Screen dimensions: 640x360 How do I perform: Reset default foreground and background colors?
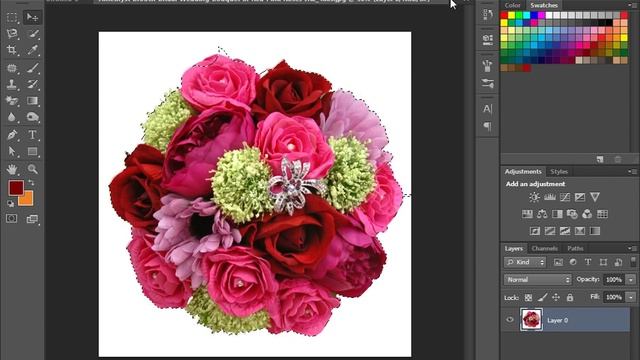pos(11,203)
